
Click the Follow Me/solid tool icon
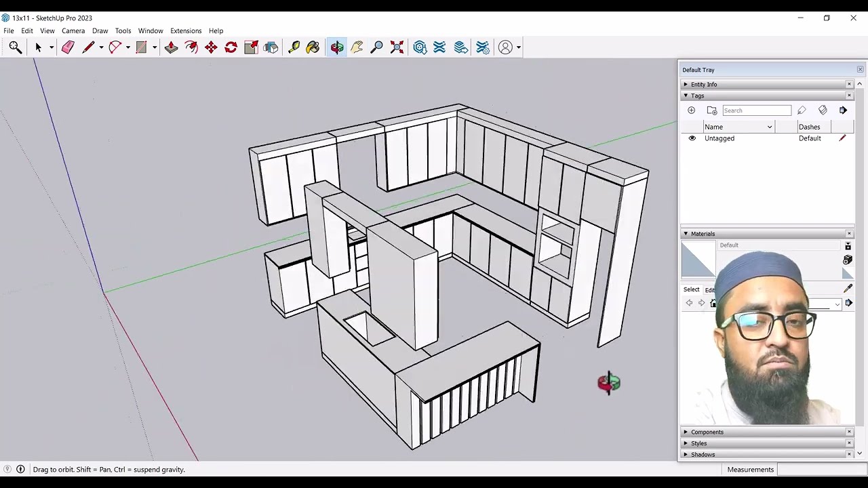(271, 47)
